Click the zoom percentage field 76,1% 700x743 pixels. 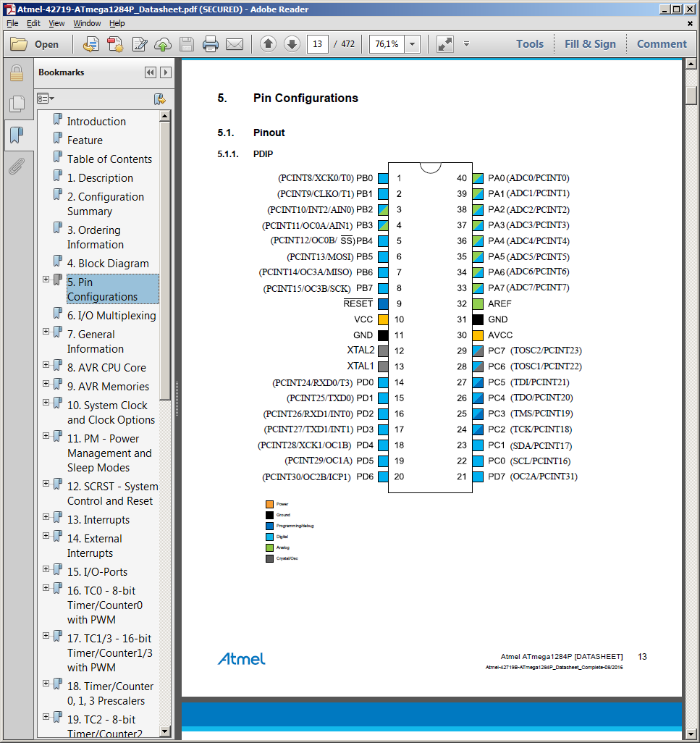387,44
